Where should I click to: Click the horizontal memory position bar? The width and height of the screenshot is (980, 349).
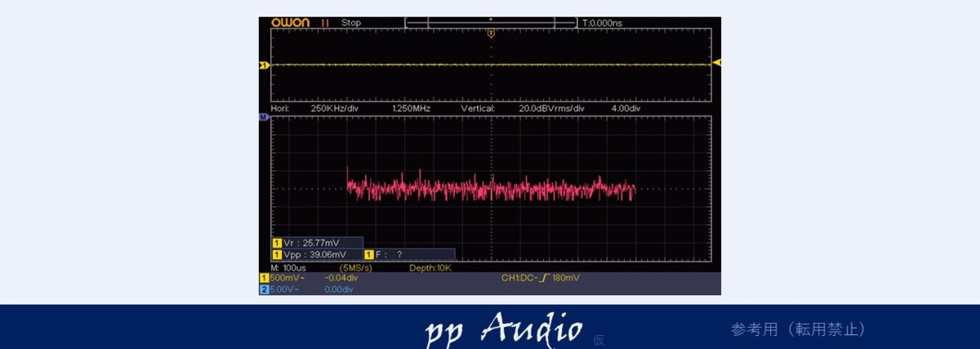(491, 23)
